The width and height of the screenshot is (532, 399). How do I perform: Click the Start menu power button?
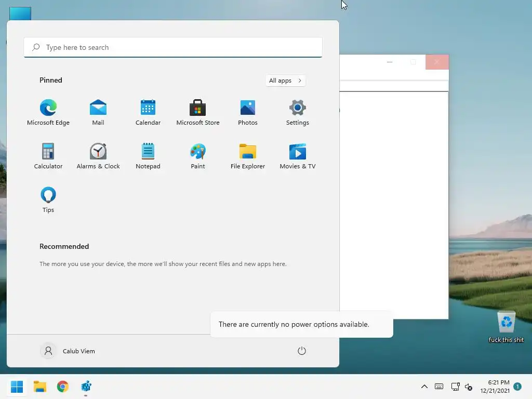point(302,351)
